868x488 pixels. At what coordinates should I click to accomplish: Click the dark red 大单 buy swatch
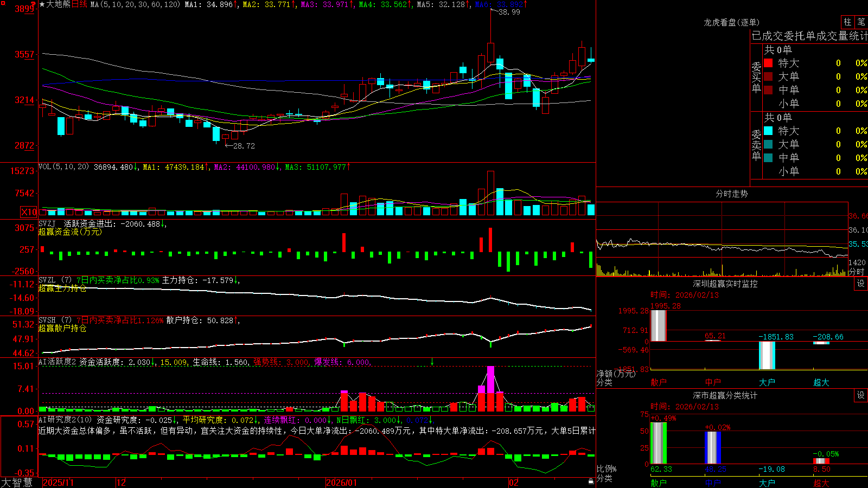pyautogui.click(x=768, y=76)
